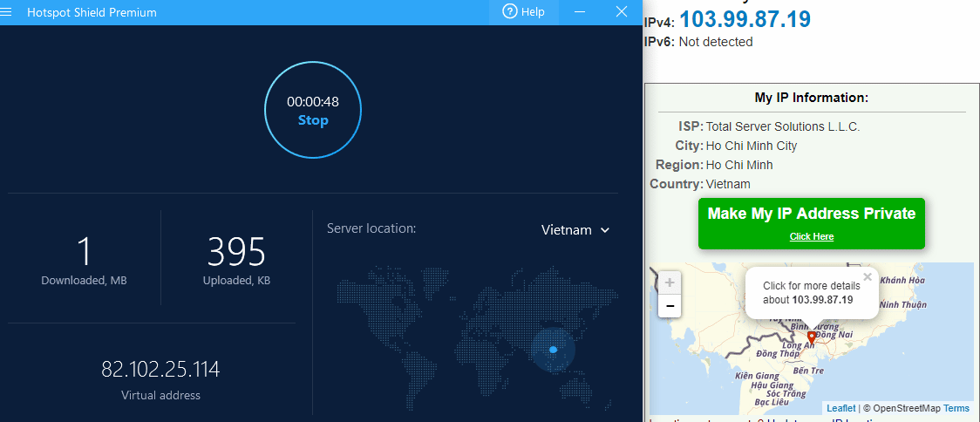Click the IPv4 address 103.99.87.19

[x=745, y=19]
